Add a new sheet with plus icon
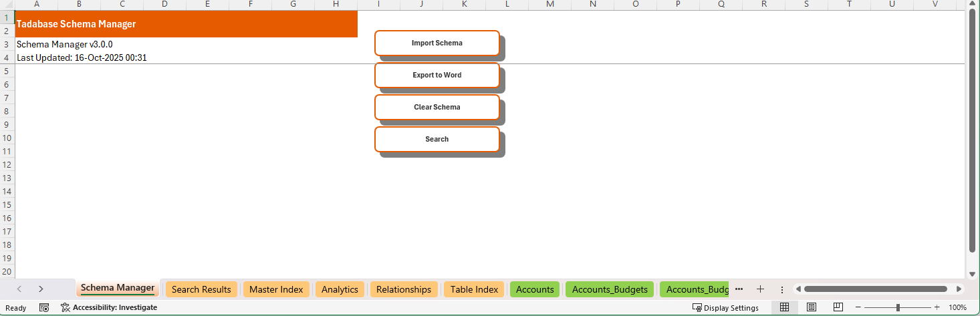This screenshot has height=316, width=980. pos(759,289)
